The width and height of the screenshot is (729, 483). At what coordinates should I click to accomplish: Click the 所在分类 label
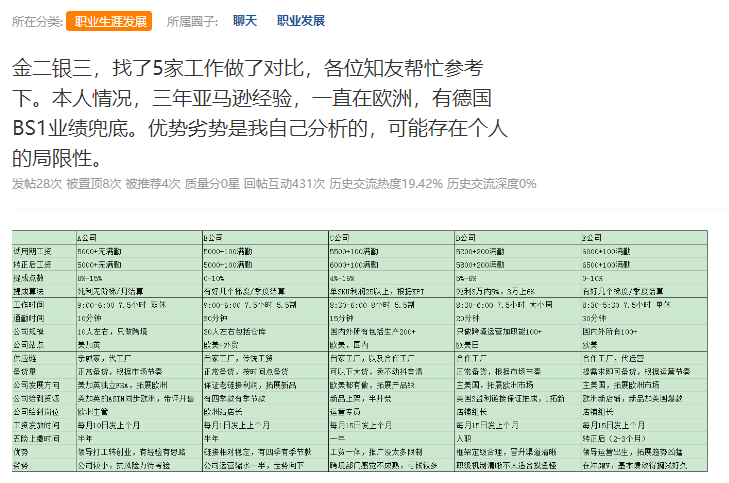37,22
